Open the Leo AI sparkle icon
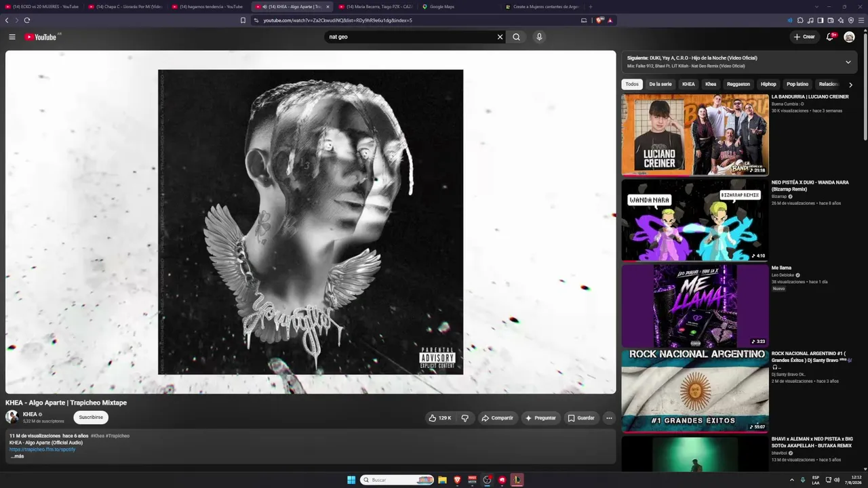The width and height of the screenshot is (868, 488). tap(841, 20)
